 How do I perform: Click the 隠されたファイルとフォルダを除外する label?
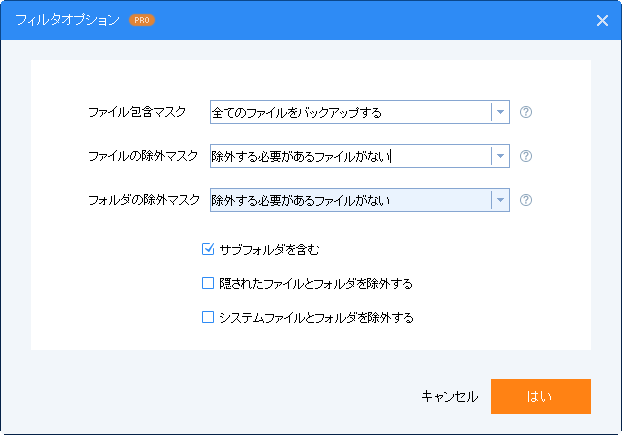coord(316,284)
